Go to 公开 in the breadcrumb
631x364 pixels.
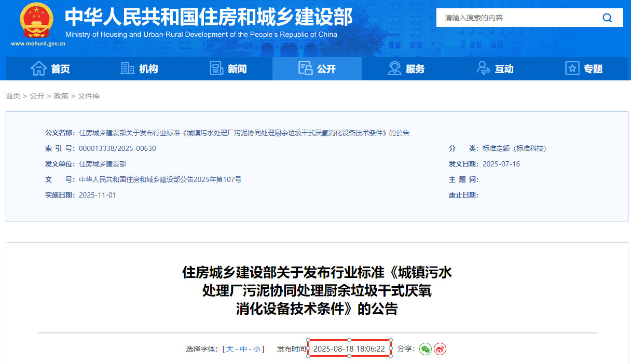[x=37, y=96]
